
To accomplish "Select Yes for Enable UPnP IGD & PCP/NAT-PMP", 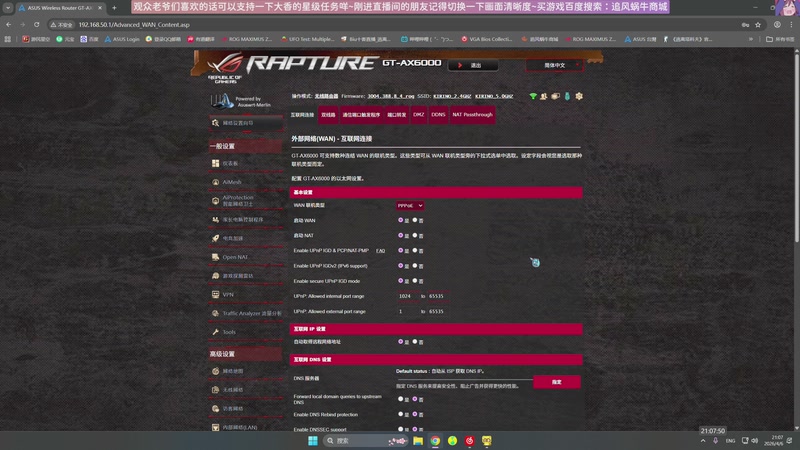I will tap(401, 251).
